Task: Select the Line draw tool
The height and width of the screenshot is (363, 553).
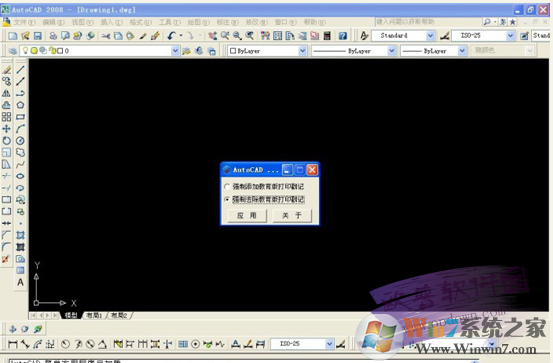Action: tap(20, 69)
